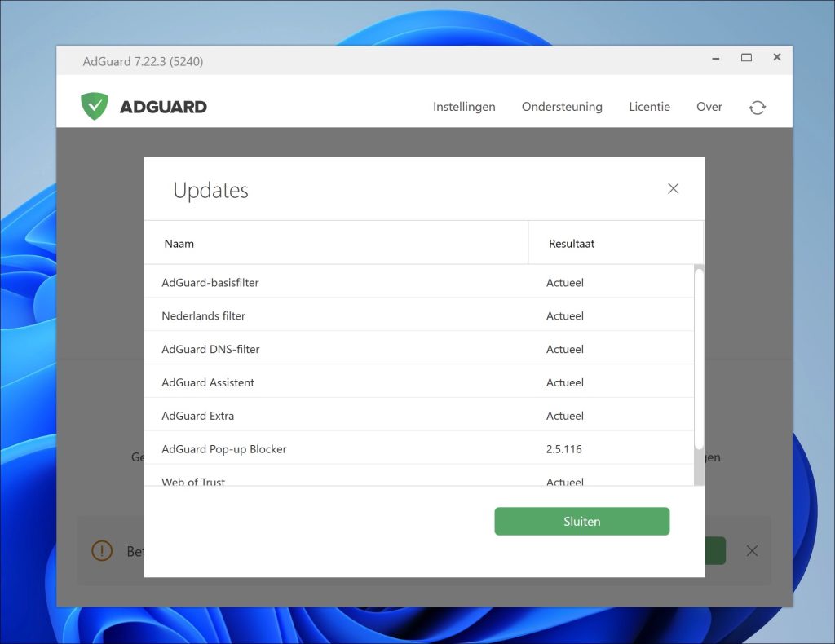Click the Naam column header

click(179, 243)
